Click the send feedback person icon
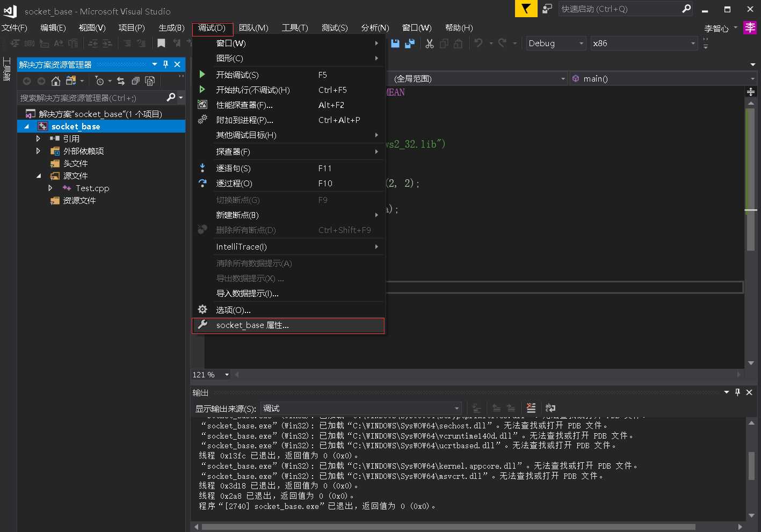Viewport: 761px width, 532px height. click(x=547, y=9)
